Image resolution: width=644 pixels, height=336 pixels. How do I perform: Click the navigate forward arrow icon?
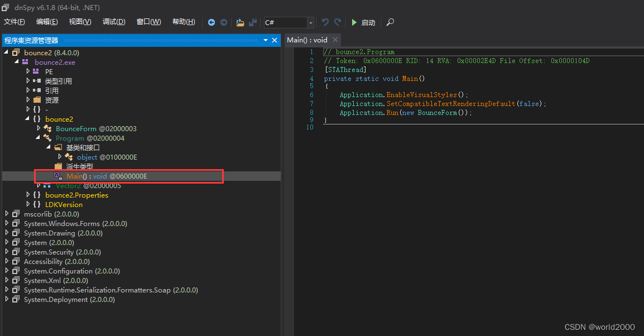click(224, 22)
